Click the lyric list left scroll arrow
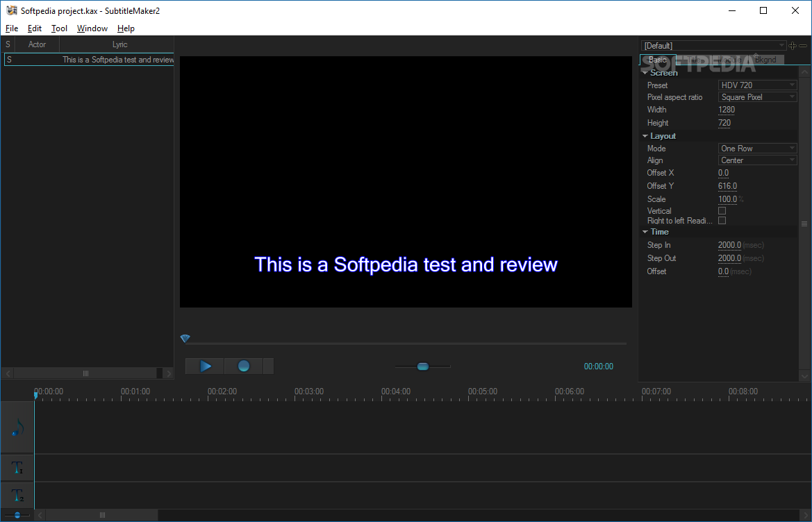Viewport: 812px width, 522px height. point(8,373)
